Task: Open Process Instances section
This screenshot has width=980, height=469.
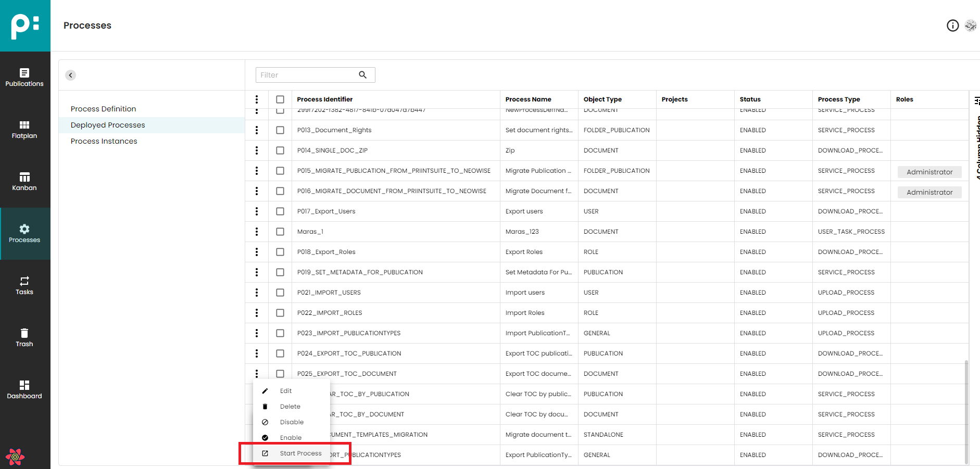Action: 104,141
